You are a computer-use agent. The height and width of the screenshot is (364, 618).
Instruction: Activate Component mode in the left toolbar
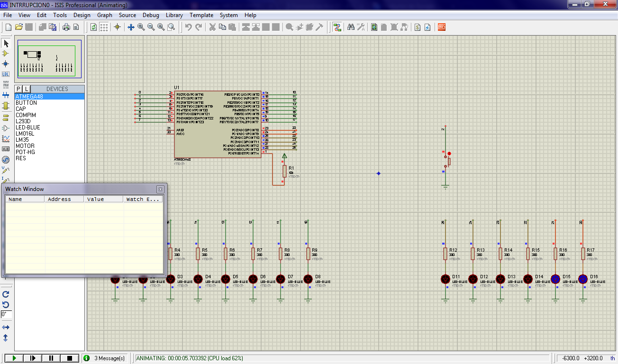click(6, 52)
